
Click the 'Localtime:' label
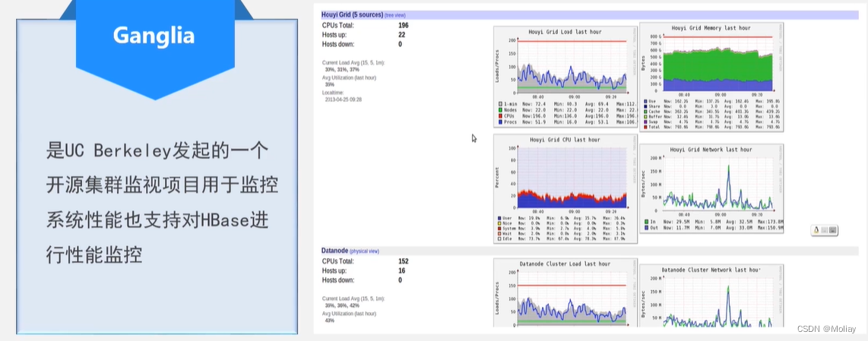333,93
